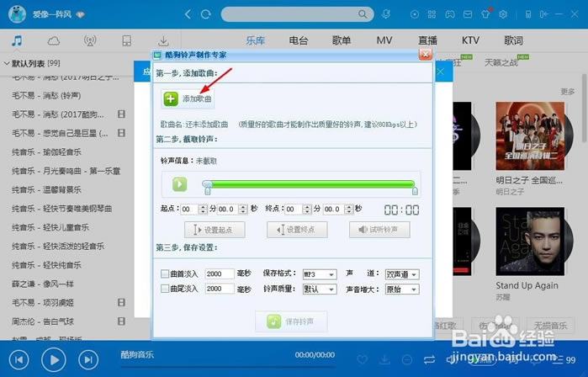Switch to the 电台 tab
Image resolution: width=588 pixels, height=377 pixels.
[x=299, y=40]
